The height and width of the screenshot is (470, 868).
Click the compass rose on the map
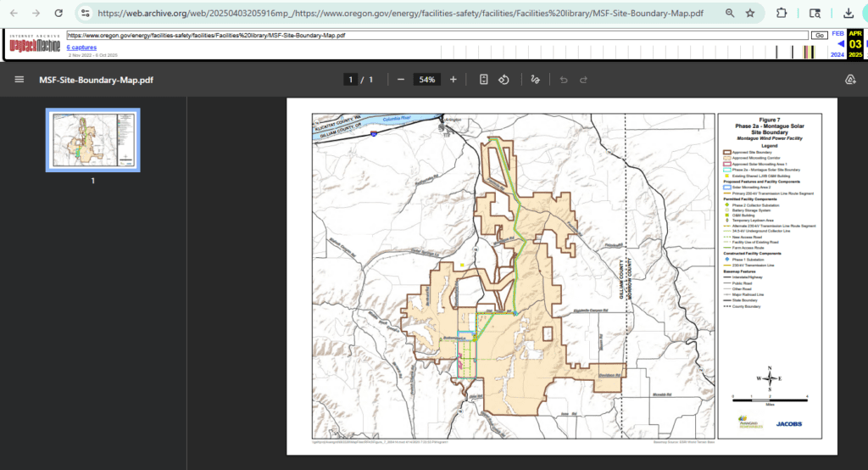coord(770,378)
